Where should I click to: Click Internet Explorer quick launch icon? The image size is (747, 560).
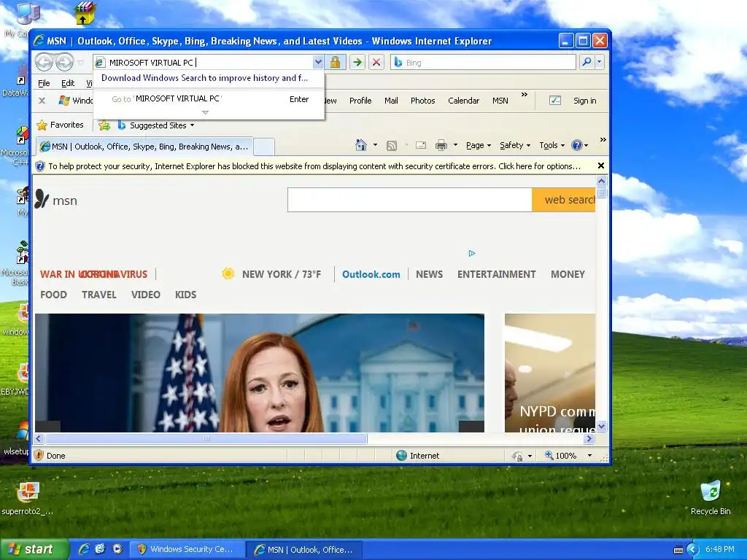pos(84,549)
